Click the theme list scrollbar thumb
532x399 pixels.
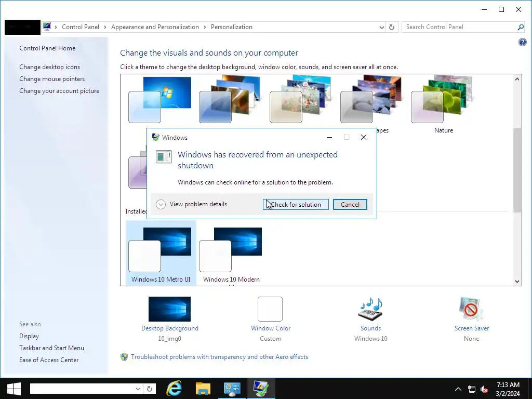click(517, 170)
